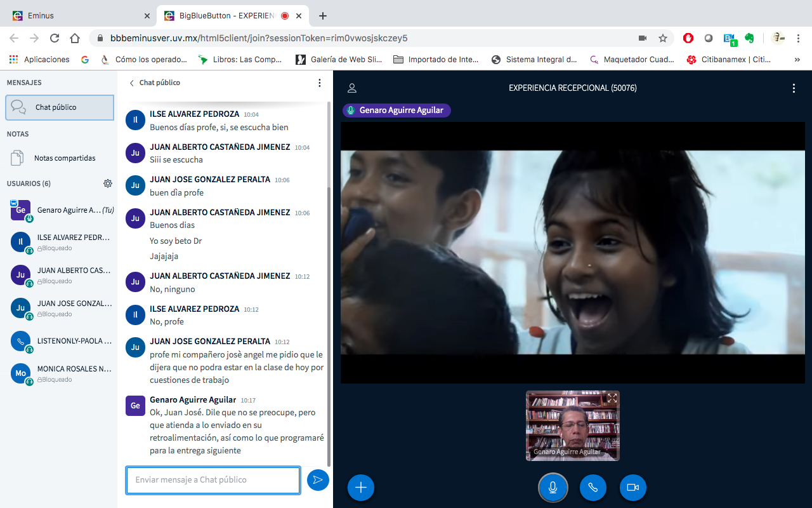The width and height of the screenshot is (812, 508).
Task: Toggle the user list panel icon
Action: point(352,88)
